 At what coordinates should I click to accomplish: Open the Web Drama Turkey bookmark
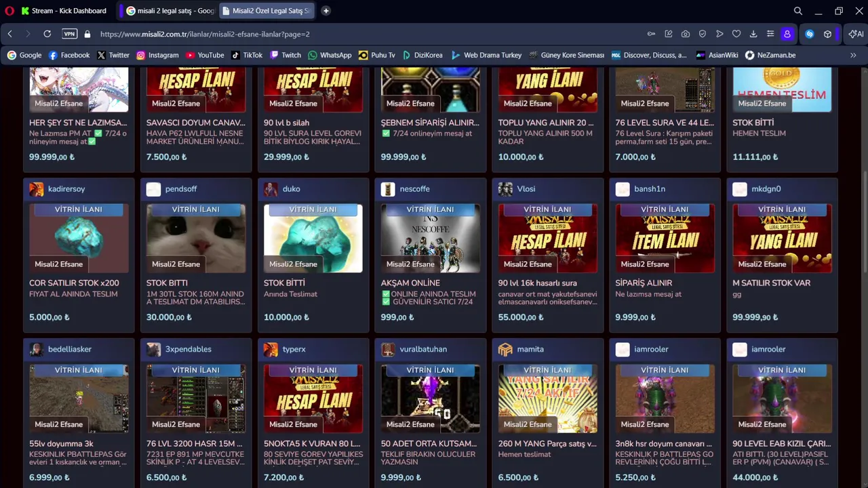486,55
